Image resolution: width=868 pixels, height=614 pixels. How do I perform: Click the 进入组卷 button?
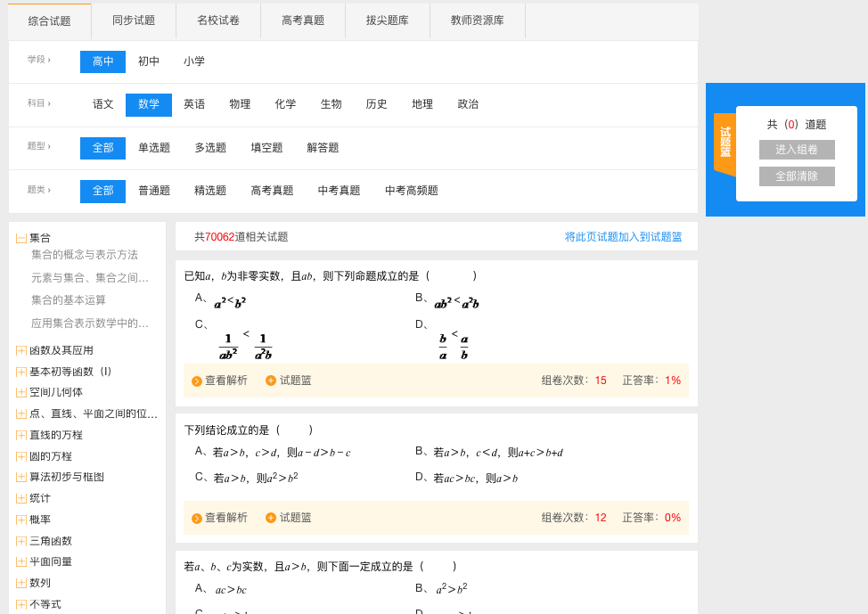[797, 150]
